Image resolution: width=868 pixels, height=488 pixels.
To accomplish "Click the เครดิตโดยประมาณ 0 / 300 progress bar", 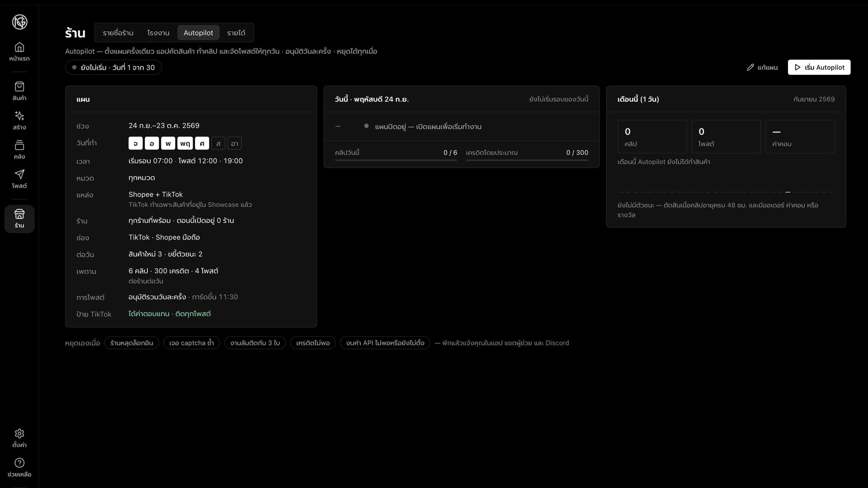I will coord(527,160).
